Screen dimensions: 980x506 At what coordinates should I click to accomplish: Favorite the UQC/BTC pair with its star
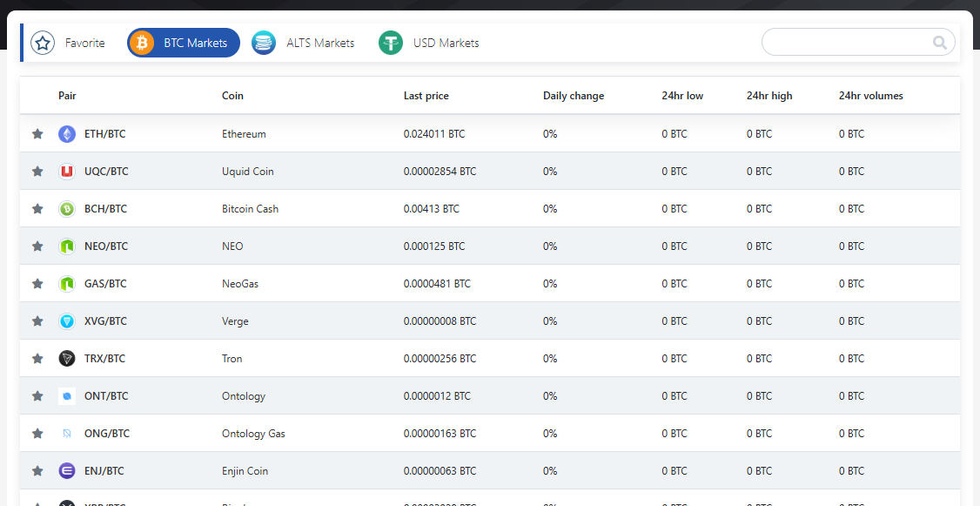[37, 172]
